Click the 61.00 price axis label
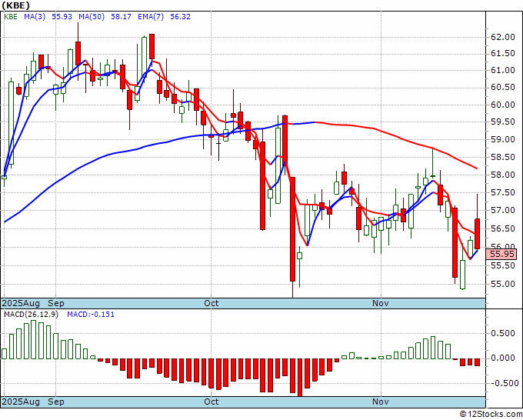The height and width of the screenshot is (420, 523). click(503, 71)
